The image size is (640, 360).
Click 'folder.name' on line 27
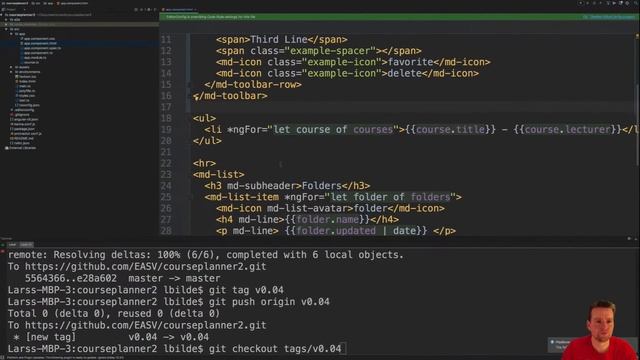[x=327, y=220]
